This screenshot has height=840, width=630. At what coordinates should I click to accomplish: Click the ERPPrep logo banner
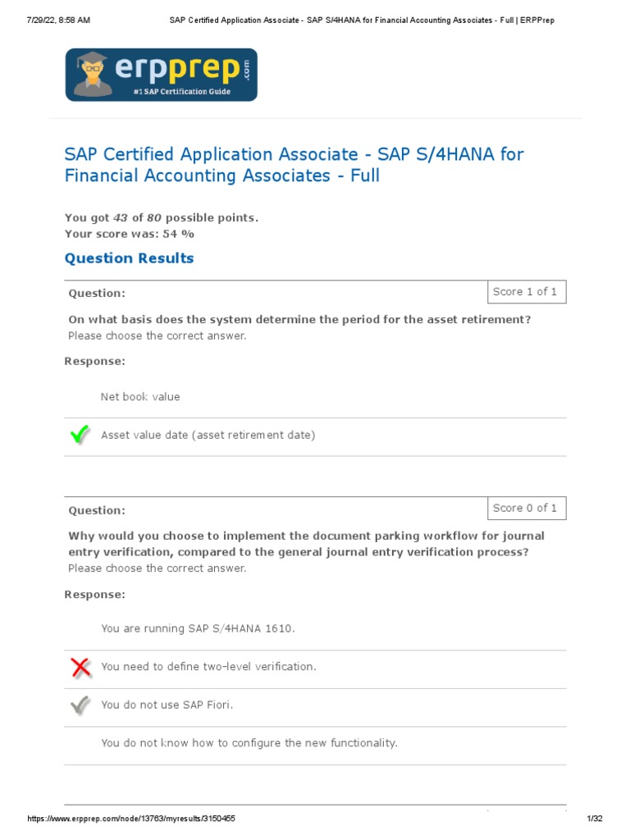point(161,75)
